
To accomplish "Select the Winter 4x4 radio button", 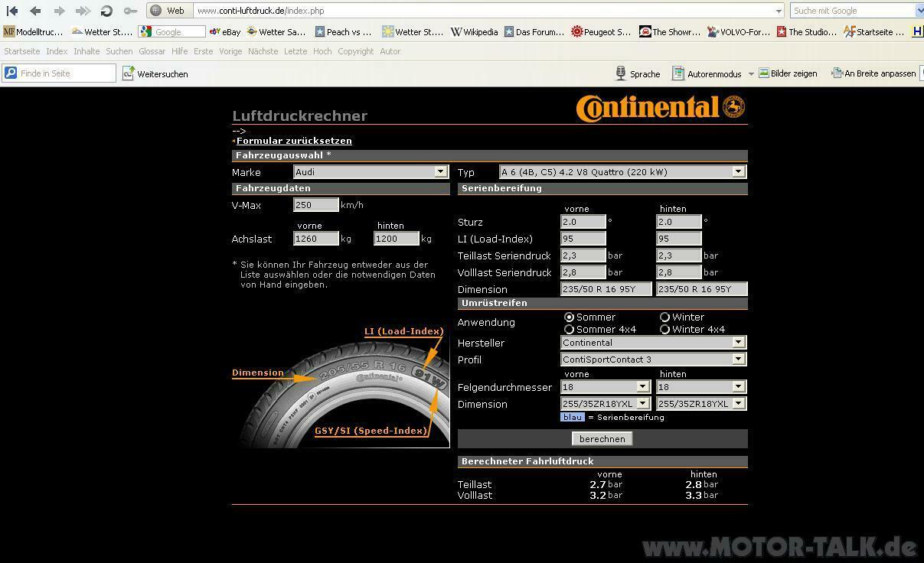I will (664, 329).
